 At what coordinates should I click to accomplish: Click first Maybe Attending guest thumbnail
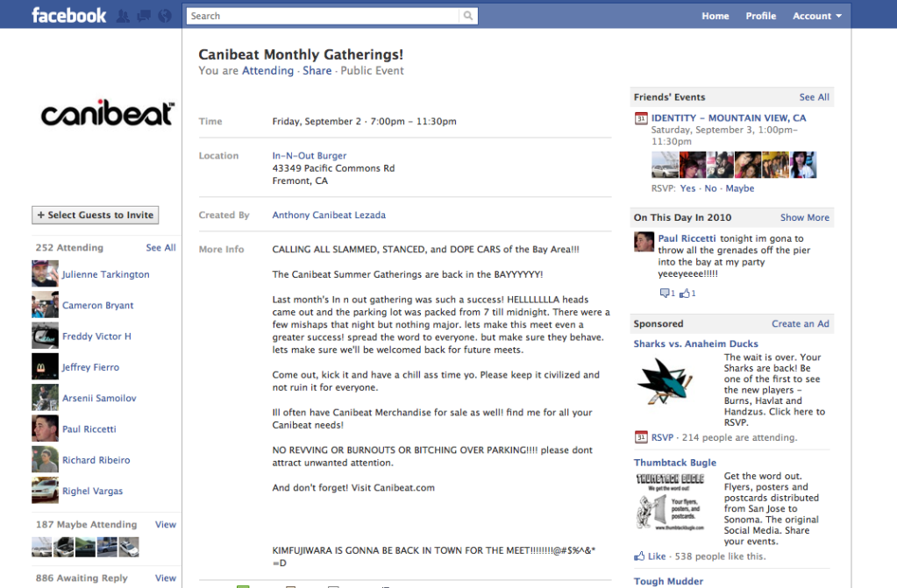41,548
